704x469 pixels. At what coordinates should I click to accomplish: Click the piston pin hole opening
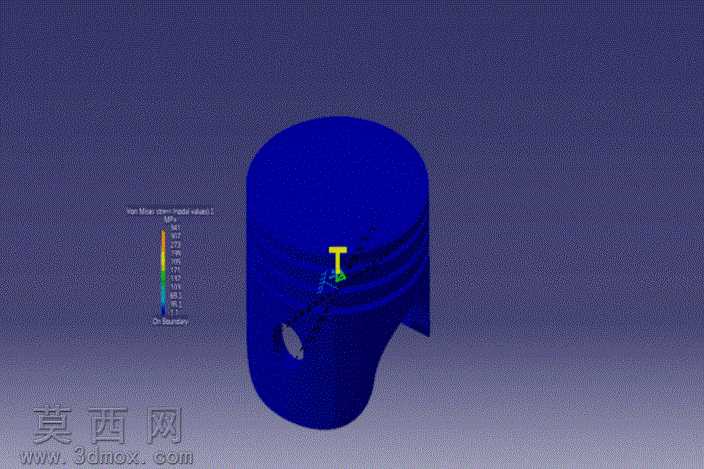pyautogui.click(x=292, y=342)
